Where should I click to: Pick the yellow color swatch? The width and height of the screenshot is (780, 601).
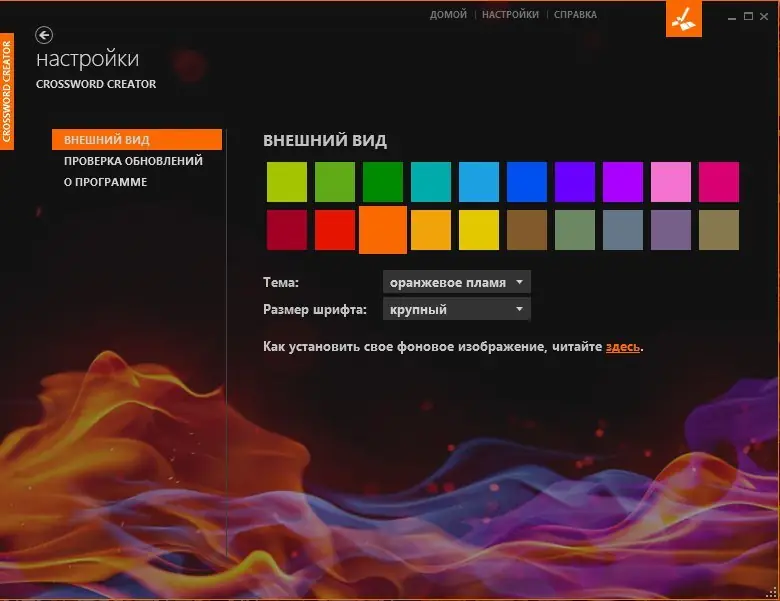[479, 230]
